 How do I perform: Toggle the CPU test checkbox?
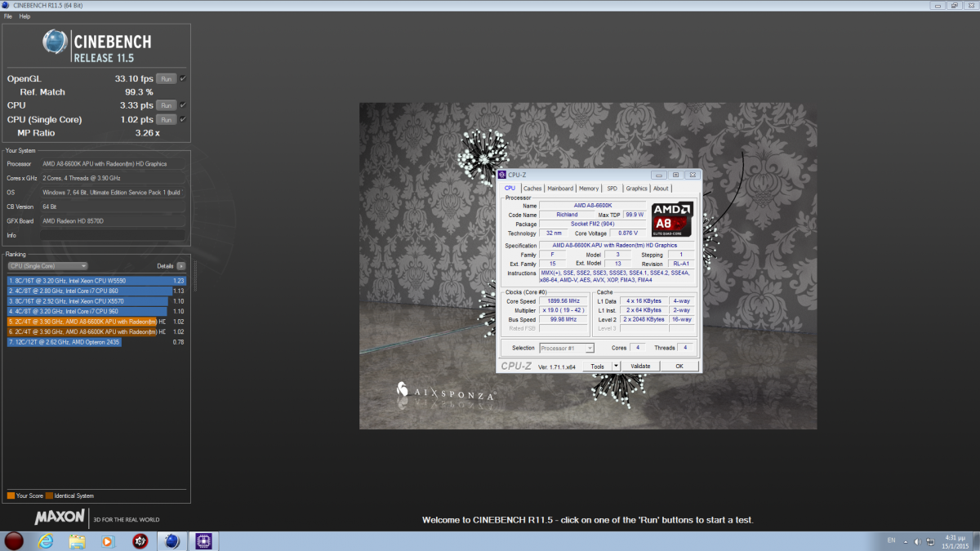(x=183, y=105)
